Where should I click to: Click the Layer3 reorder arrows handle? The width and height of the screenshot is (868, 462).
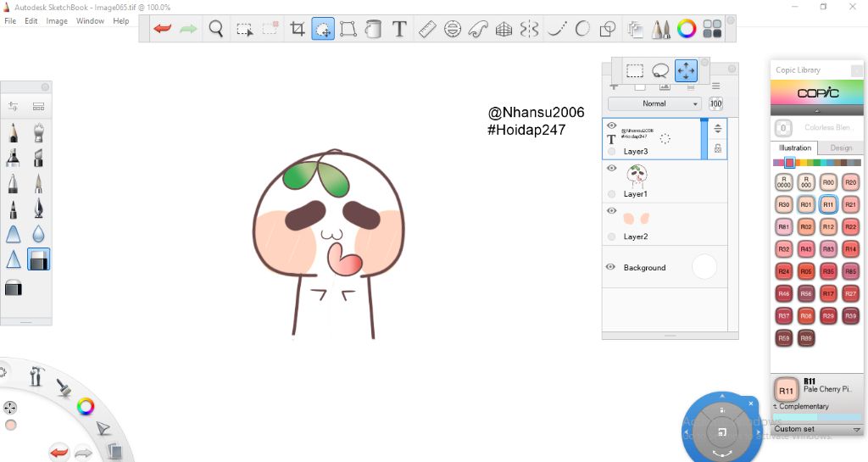pyautogui.click(x=717, y=128)
